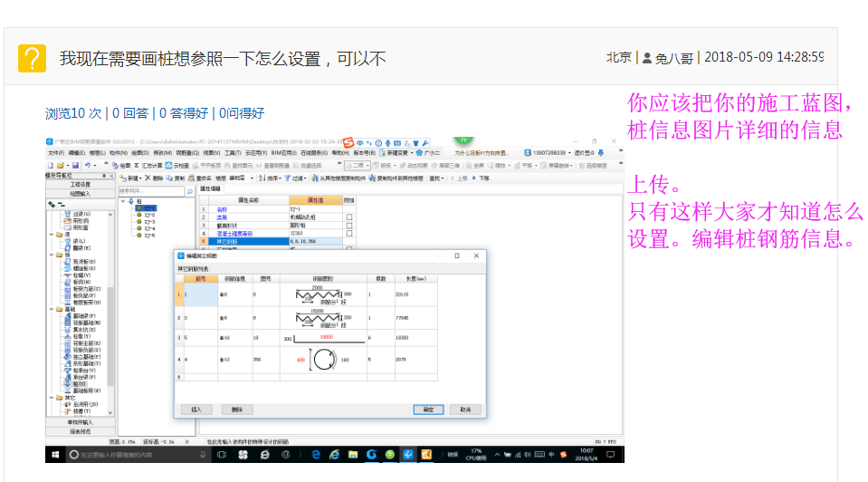Screen dimensions: 868x482
Task: Open the BIM应用 menu
Action: (x=282, y=153)
